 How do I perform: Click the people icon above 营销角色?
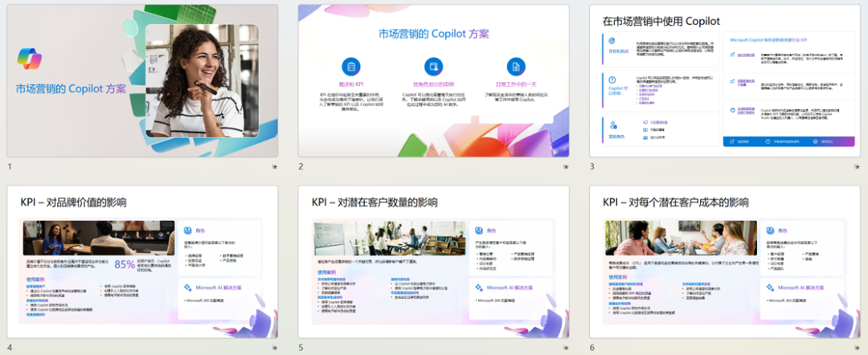coord(612,125)
